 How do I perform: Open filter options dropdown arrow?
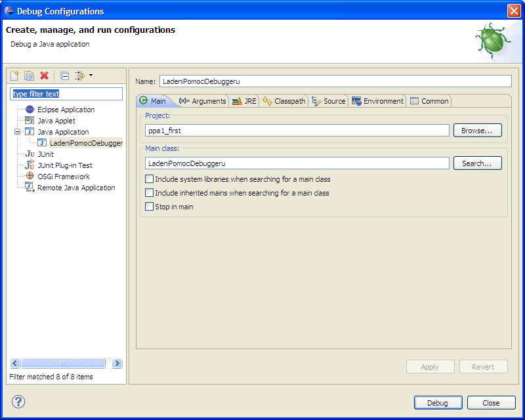tap(91, 75)
